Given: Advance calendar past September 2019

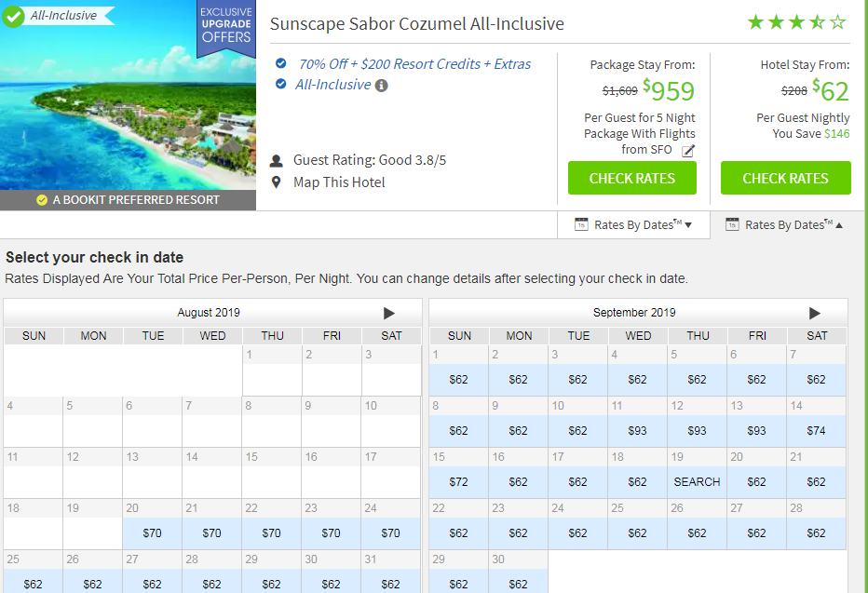Looking at the screenshot, I should pos(815,313).
